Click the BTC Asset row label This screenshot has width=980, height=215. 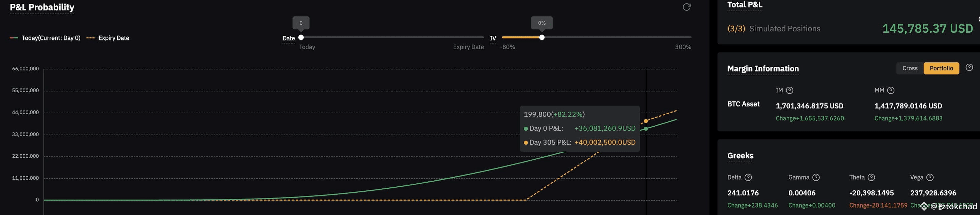(x=743, y=104)
